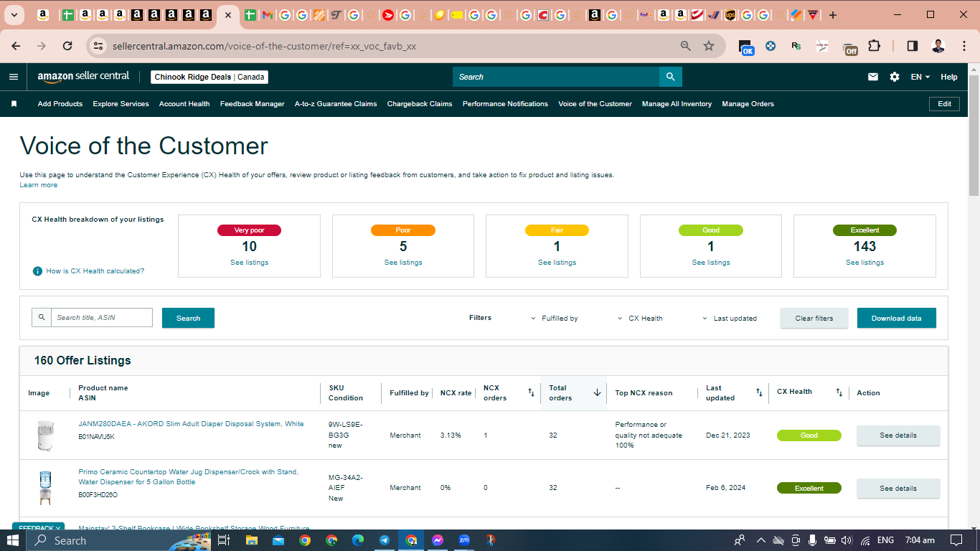Open the Chrome side panel

[913, 46]
